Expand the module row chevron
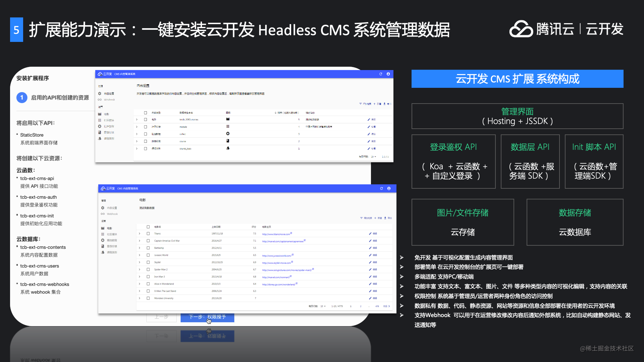644x362 pixels. (137, 127)
